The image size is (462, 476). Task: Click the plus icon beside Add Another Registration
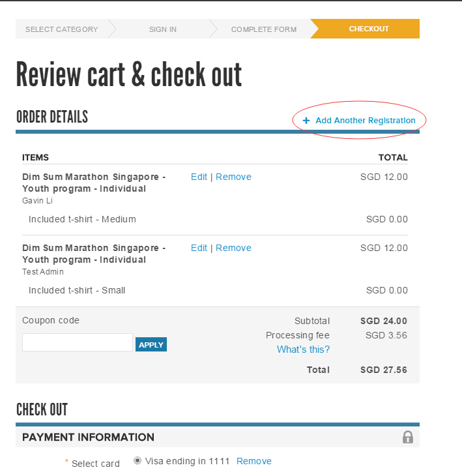(306, 121)
